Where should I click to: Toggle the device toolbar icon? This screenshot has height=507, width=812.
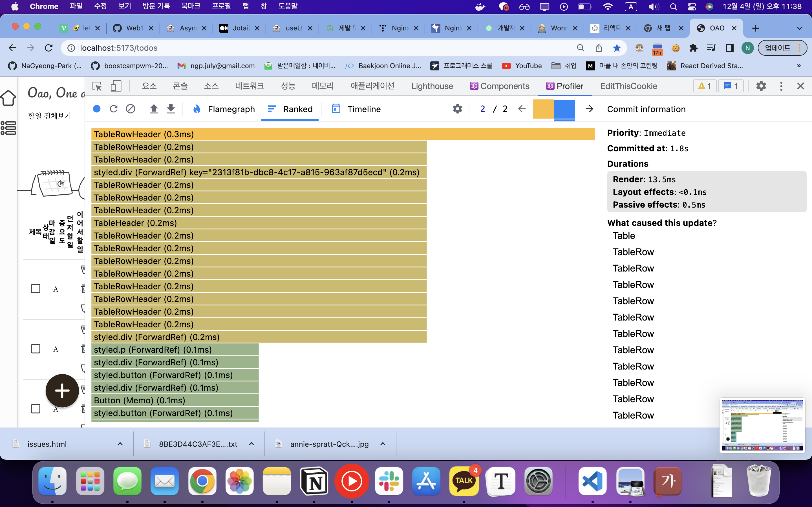(116, 86)
